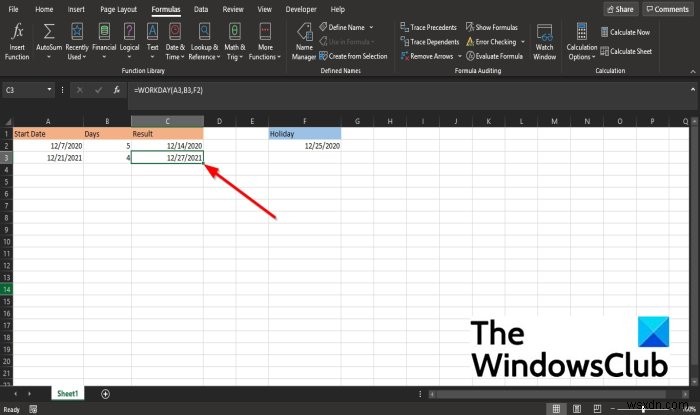Expand the Error Checking dropdown arrow
Screen dimensions: 700x415
(x=523, y=42)
